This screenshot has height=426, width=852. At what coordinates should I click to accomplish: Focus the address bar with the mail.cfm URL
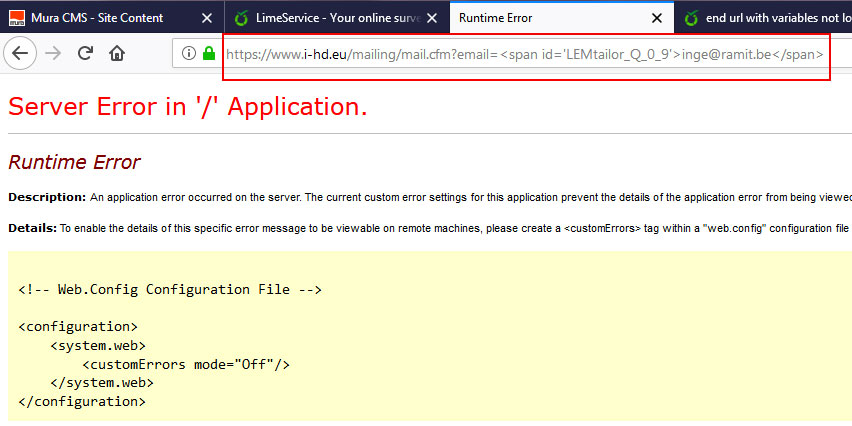tap(525, 54)
